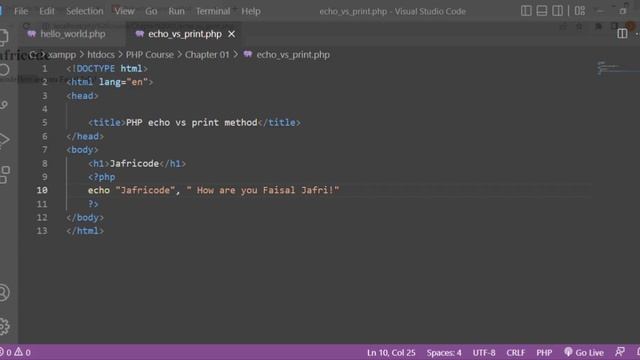This screenshot has height=360, width=640.
Task: Open Accounts icon in activity bar
Action: pos(4,292)
